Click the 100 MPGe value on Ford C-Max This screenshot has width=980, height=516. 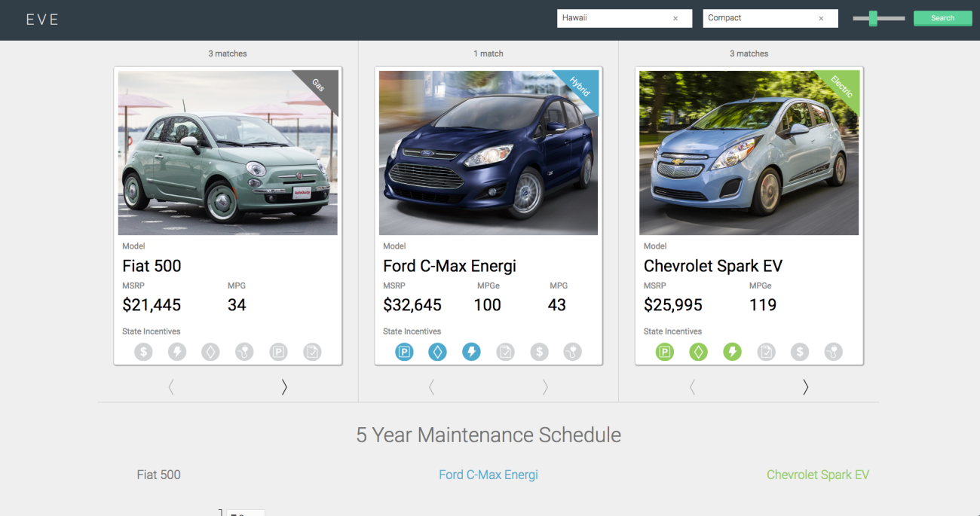click(488, 305)
